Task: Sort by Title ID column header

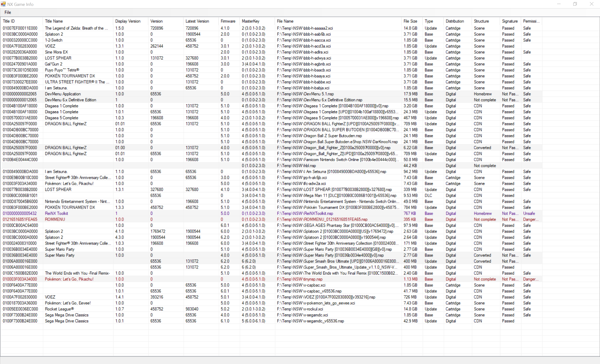Action: coord(9,21)
